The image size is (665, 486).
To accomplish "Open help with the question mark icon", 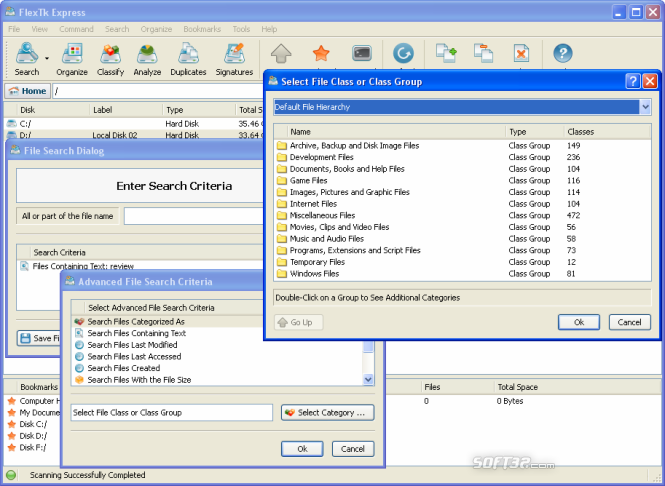I will click(x=563, y=53).
